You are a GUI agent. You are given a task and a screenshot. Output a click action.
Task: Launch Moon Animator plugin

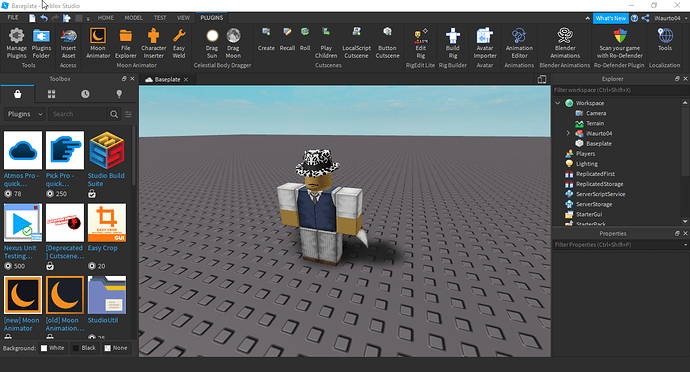(98, 43)
